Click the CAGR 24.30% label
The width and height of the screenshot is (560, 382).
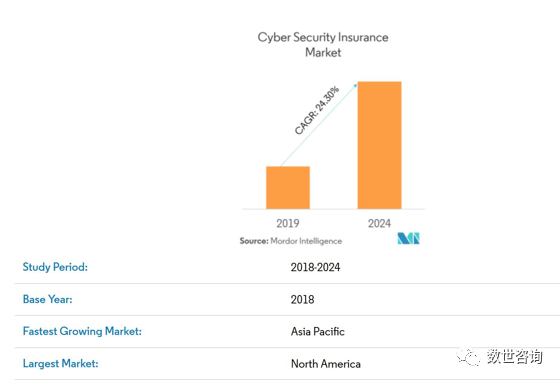(x=317, y=110)
